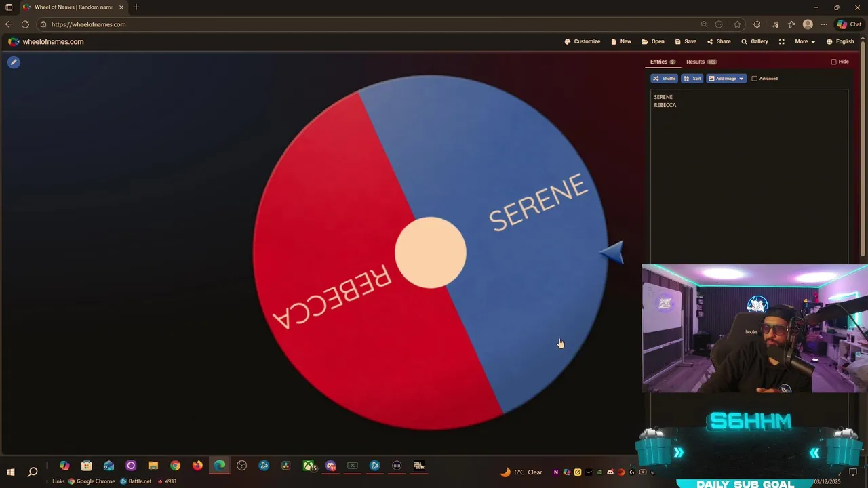The image size is (868, 488).
Task: Open the purple circle taskbar app
Action: coord(131,466)
